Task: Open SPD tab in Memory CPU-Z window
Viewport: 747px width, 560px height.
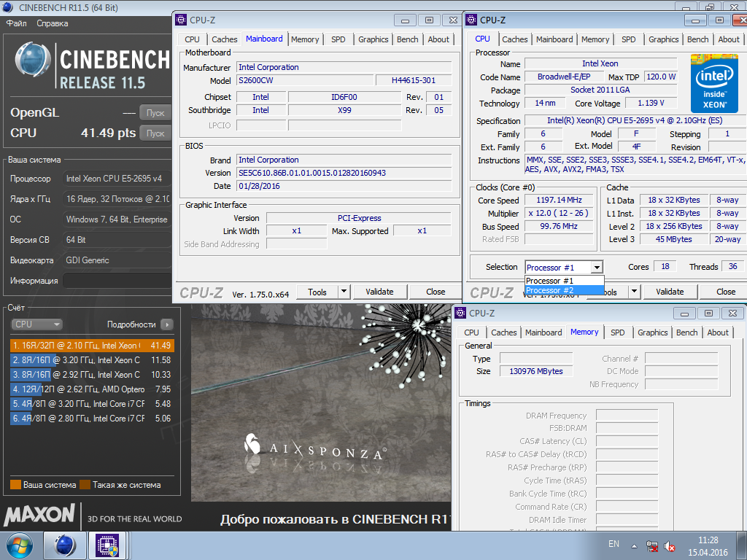Action: pyautogui.click(x=617, y=332)
